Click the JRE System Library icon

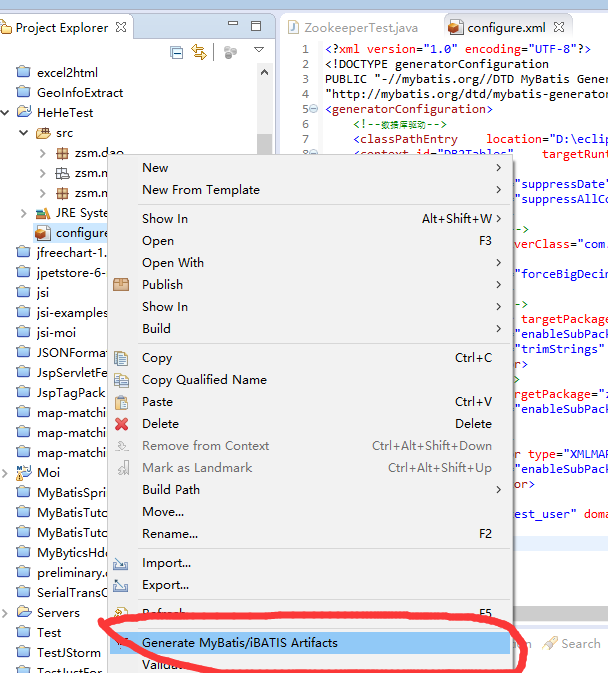tap(43, 213)
